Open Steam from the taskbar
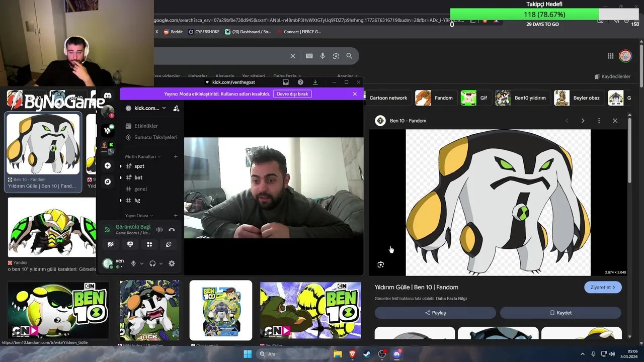 [x=367, y=354]
